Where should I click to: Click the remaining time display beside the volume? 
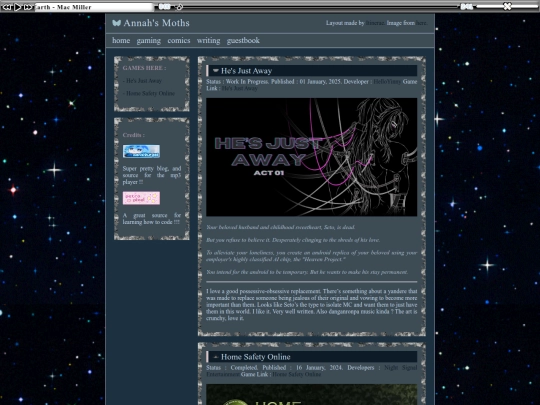point(466,7)
